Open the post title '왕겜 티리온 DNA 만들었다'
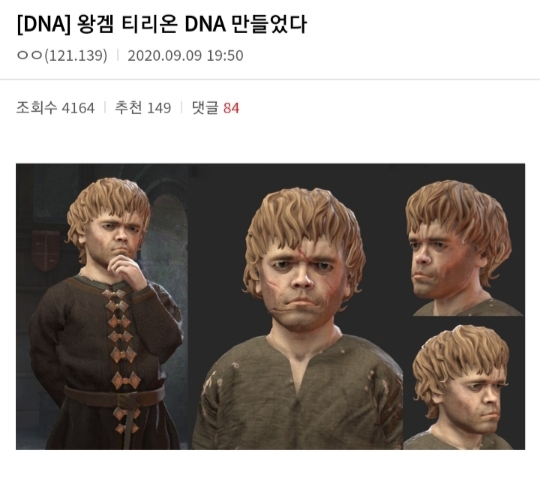 [x=192, y=24]
